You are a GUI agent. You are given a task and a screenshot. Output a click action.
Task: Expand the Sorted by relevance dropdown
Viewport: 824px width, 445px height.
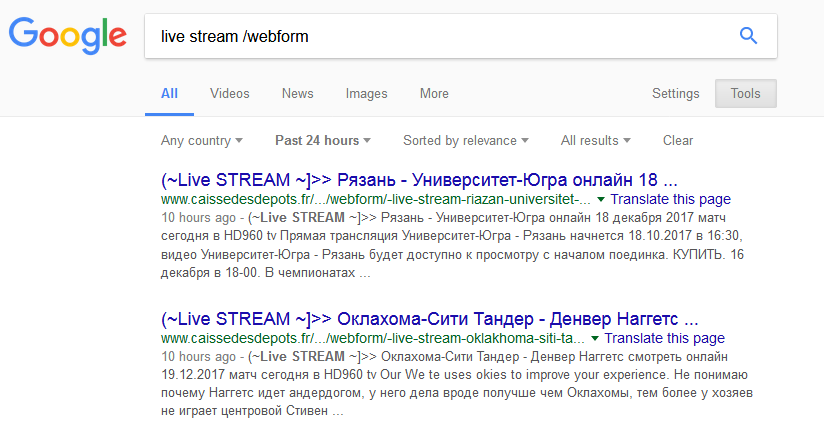coord(466,141)
